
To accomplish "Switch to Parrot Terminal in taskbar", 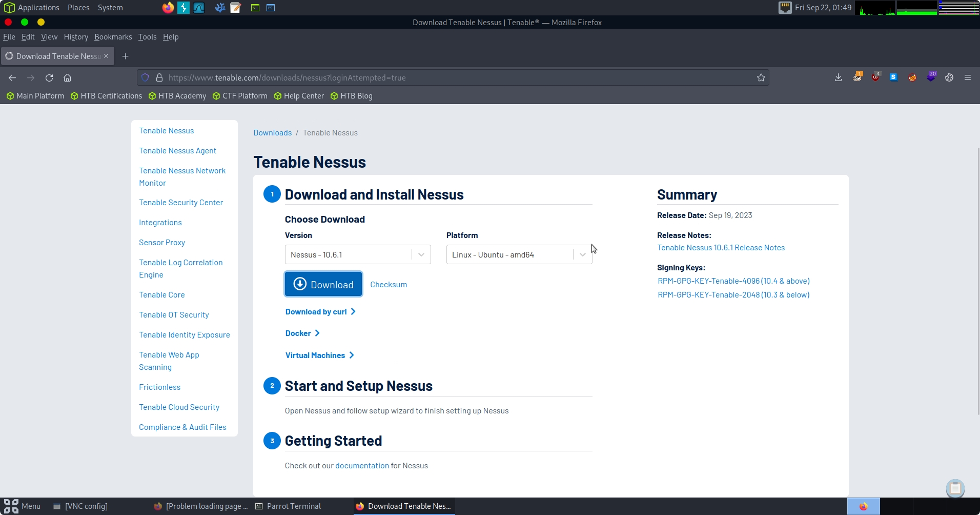I will (x=288, y=506).
